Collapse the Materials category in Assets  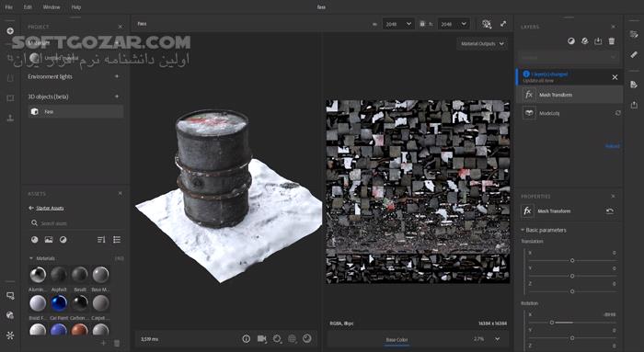(x=30, y=258)
